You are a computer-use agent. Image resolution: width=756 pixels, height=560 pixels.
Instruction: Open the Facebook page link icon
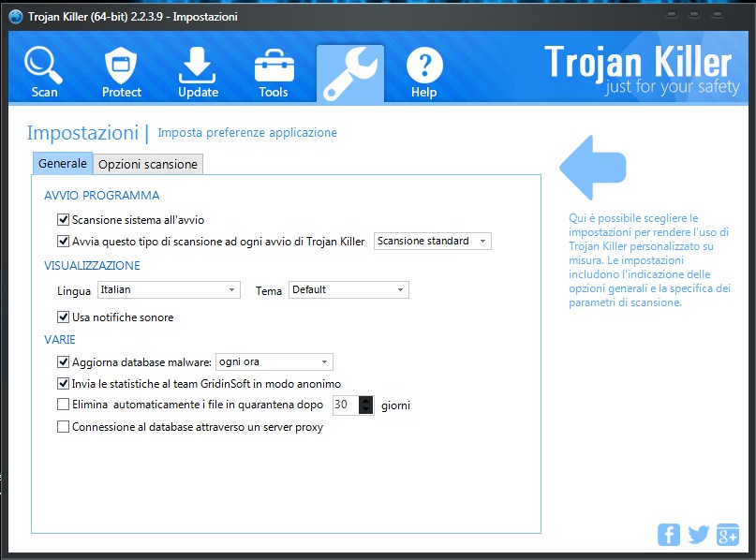(x=669, y=535)
